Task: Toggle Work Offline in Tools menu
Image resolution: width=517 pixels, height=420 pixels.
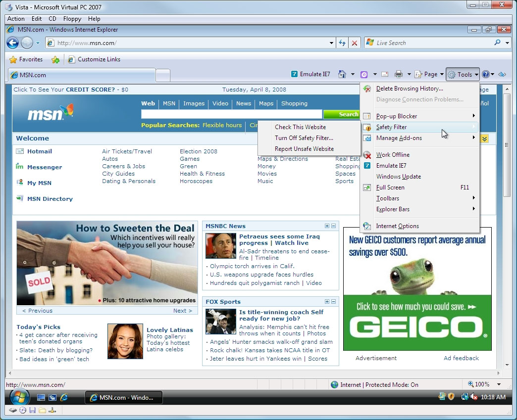Action: click(x=393, y=155)
